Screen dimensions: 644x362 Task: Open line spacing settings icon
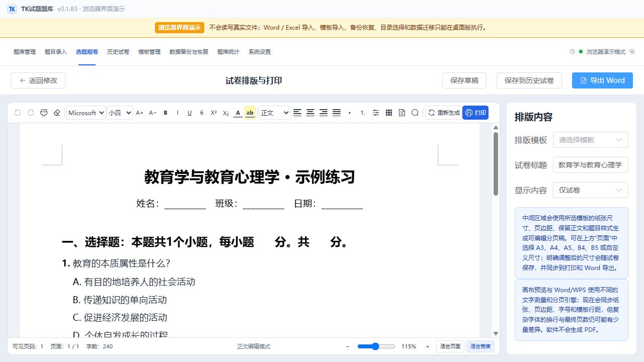coord(376,113)
